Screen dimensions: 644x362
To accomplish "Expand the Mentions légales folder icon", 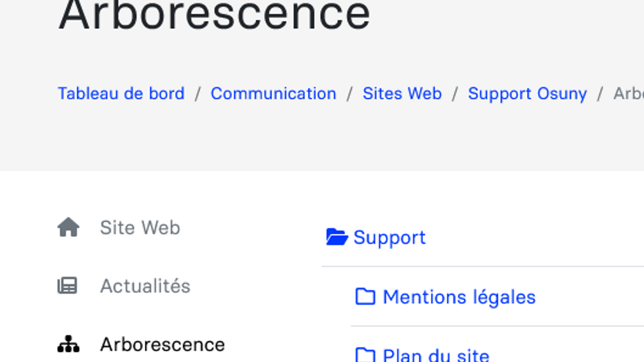I will pos(365,297).
